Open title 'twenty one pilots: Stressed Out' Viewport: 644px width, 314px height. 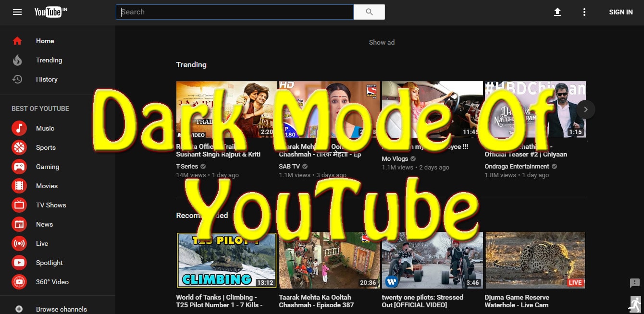pos(422,301)
